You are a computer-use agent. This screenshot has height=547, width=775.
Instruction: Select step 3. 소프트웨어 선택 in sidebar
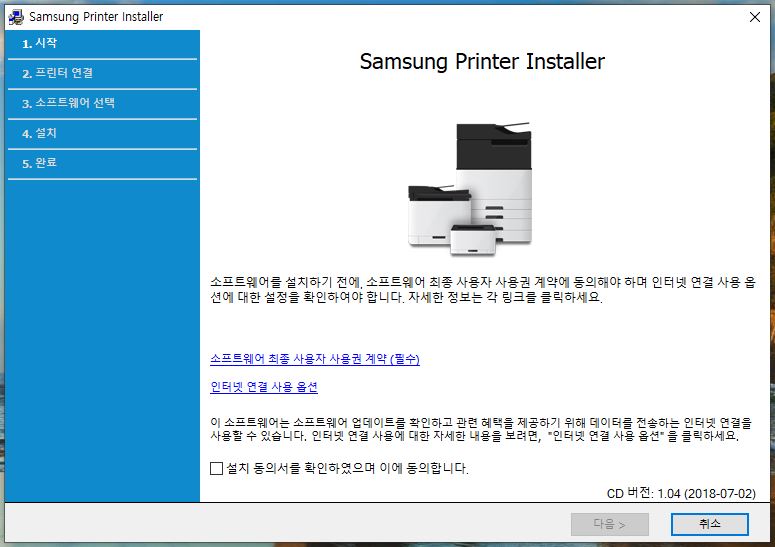[x=102, y=103]
